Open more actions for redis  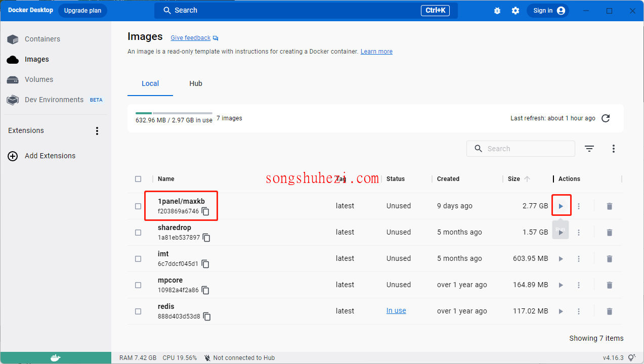pyautogui.click(x=579, y=311)
